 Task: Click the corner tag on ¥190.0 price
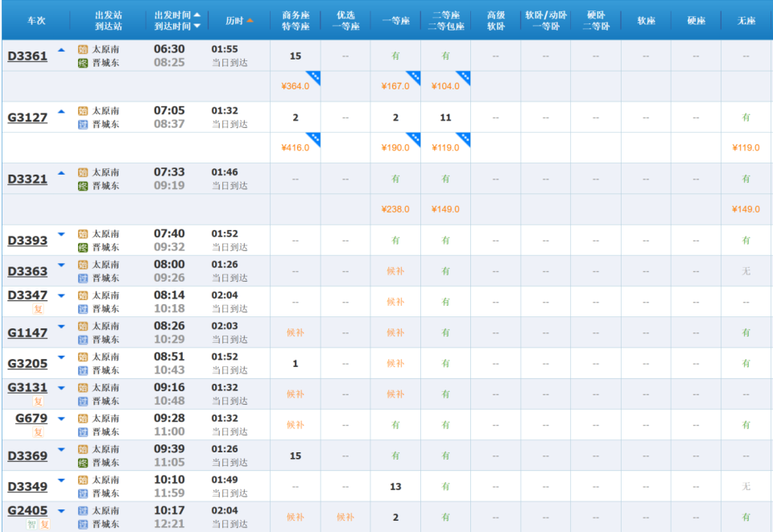pyautogui.click(x=414, y=139)
